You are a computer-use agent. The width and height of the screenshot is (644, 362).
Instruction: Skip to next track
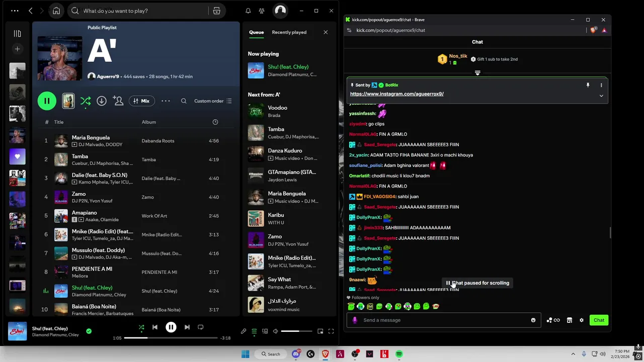187,327
